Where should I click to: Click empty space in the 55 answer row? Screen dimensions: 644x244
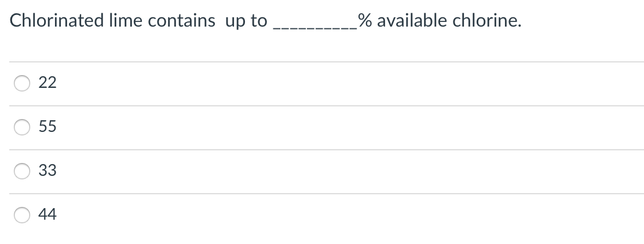pyautogui.click(x=349, y=128)
